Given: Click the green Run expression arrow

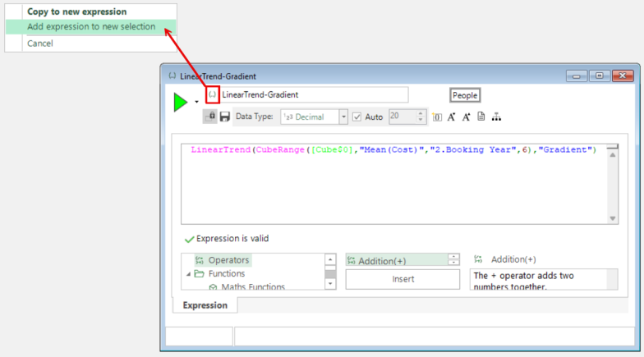Looking at the screenshot, I should (x=181, y=103).
